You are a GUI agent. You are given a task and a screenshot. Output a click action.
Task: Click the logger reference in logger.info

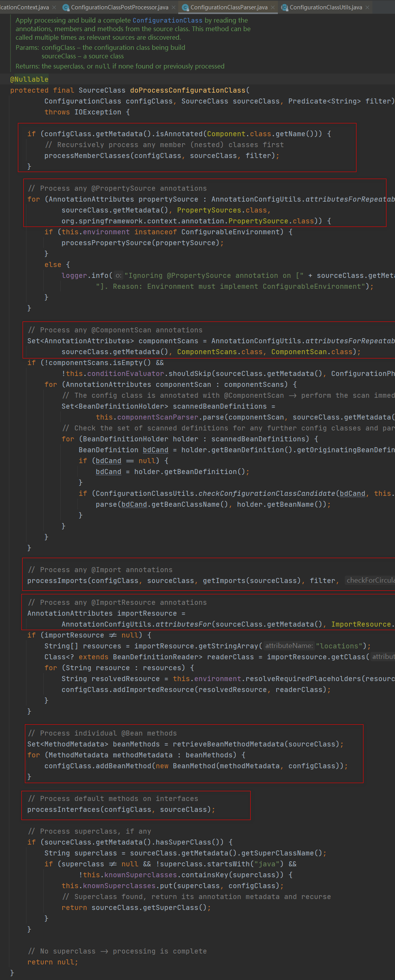point(74,276)
